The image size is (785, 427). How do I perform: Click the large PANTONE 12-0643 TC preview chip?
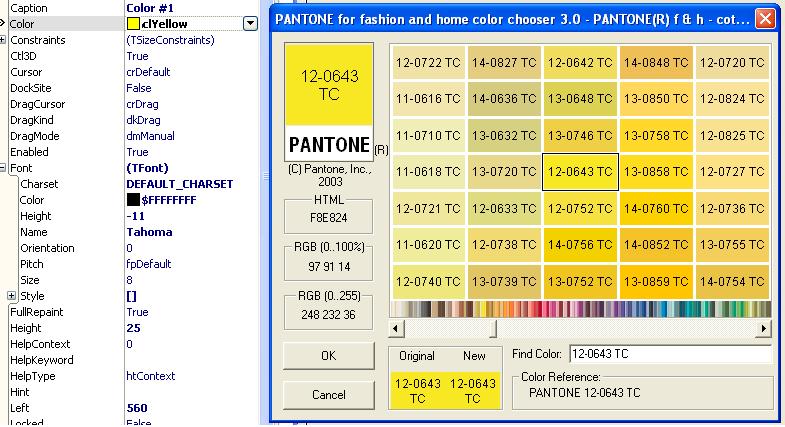click(329, 102)
